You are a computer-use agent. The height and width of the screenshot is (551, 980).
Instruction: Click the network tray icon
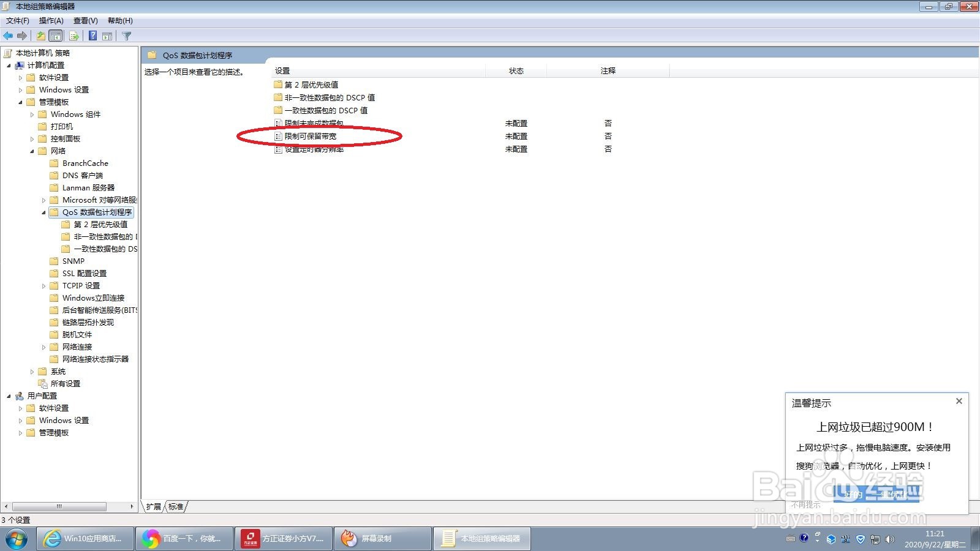(x=875, y=539)
